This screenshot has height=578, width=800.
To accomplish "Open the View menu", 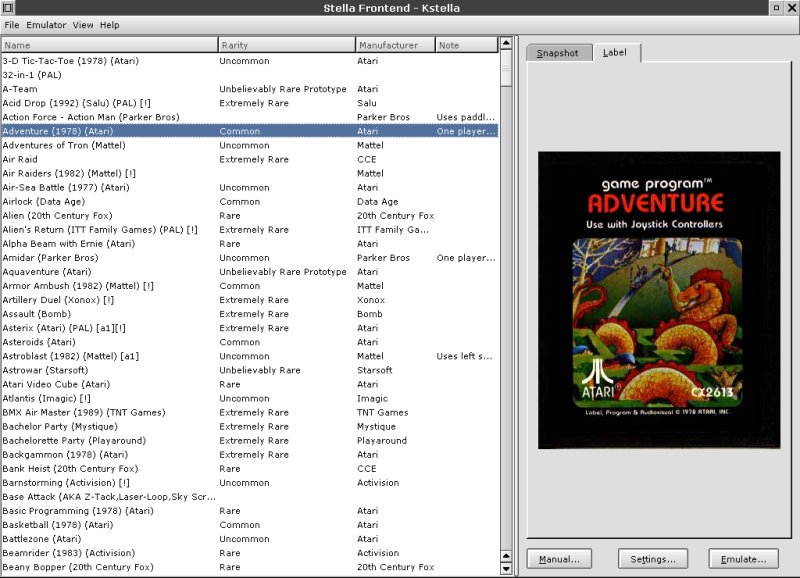I will point(83,25).
